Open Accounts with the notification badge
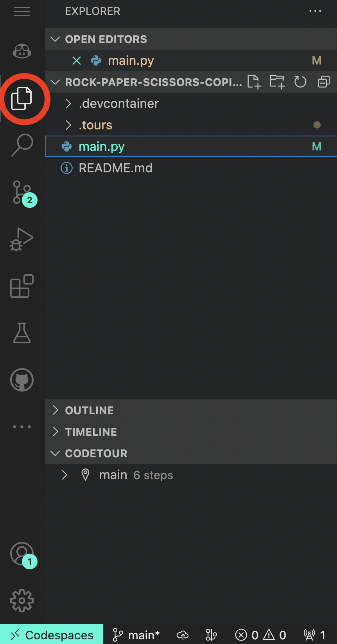Viewport: 337px width, 644px height. (22, 554)
